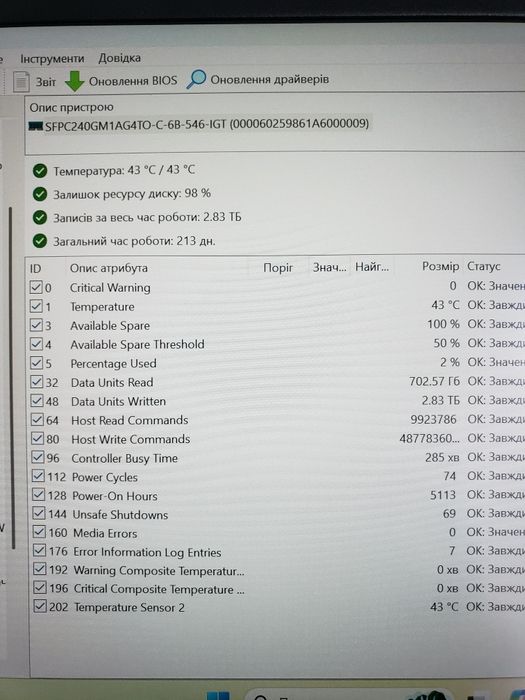Open the Довідка menu

tap(120, 58)
